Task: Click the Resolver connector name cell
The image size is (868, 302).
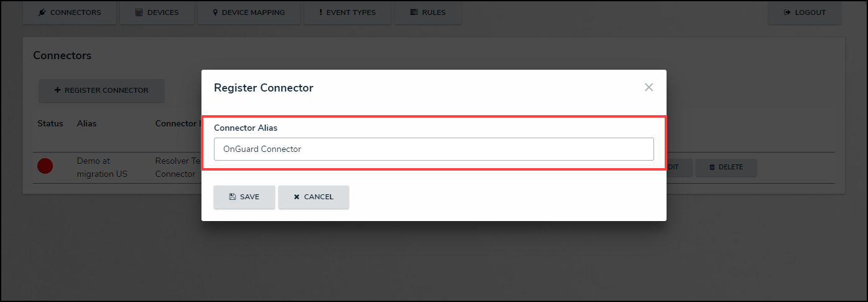Action: (x=177, y=168)
